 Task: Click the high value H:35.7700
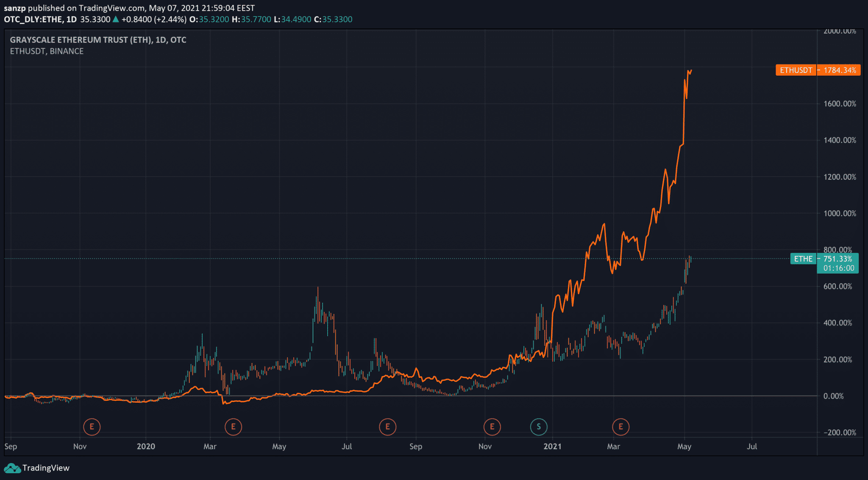251,19
